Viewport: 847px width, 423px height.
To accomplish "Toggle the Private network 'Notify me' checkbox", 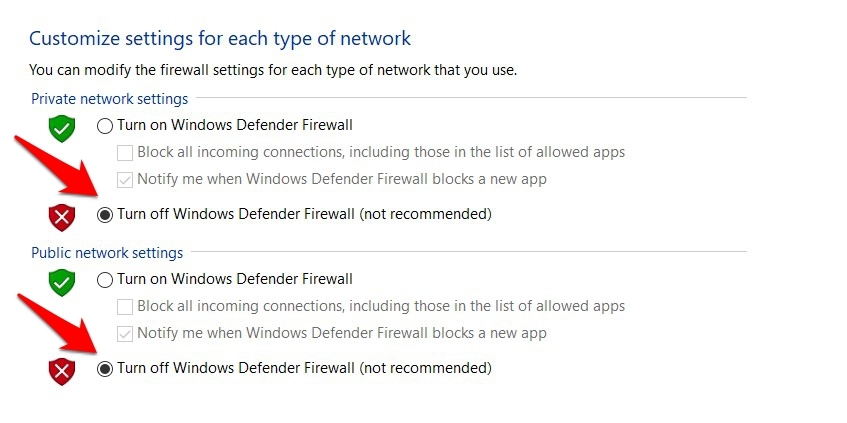I will (125, 180).
